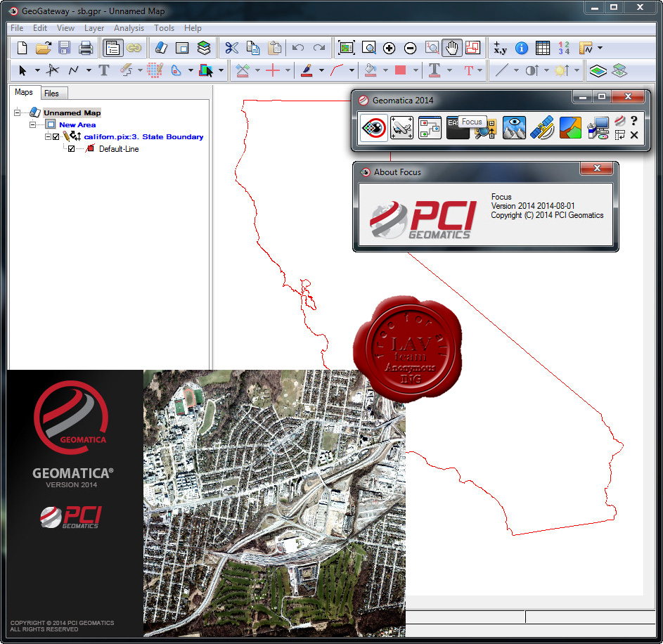This screenshot has height=644, width=663.
Task: Click the raster grid pencil editing icon
Action: (155, 70)
